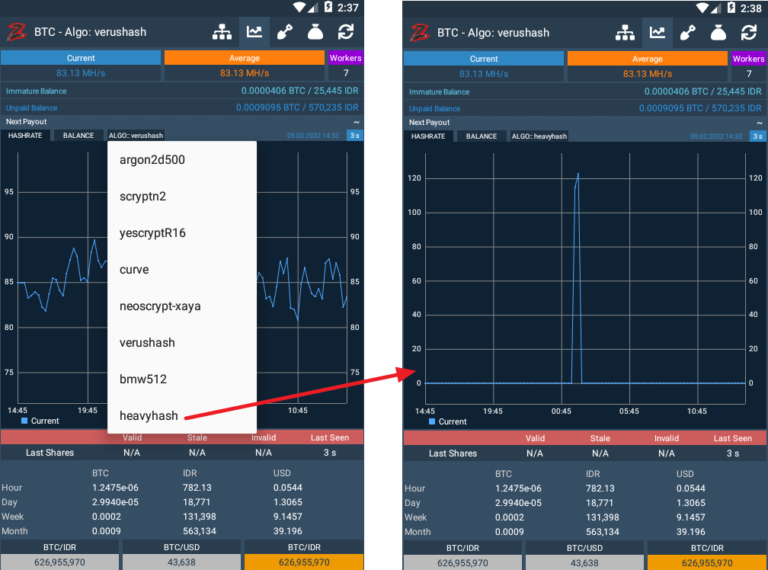This screenshot has height=570, width=768.
Task: Open mining tool icon in right screen
Action: (x=688, y=33)
